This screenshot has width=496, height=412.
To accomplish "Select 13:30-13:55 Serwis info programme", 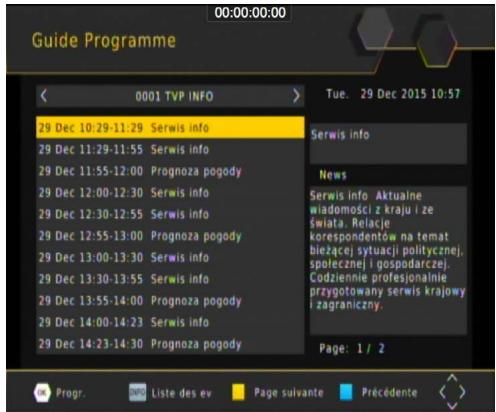I will [x=170, y=279].
